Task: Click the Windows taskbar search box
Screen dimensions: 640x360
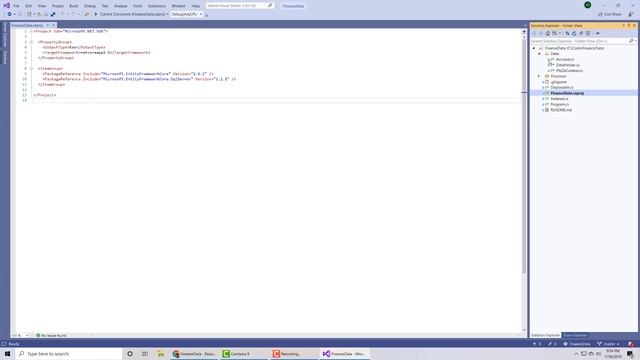Action: pyautogui.click(x=69, y=354)
